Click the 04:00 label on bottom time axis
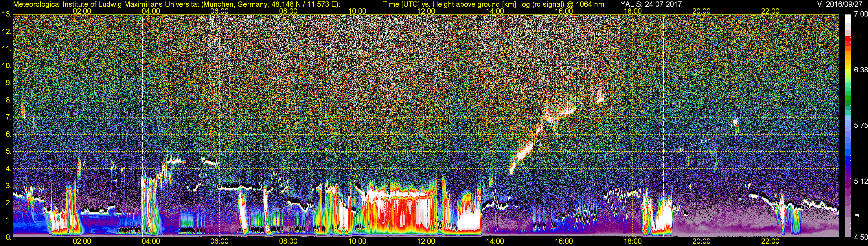868x246 pixels. tap(151, 242)
